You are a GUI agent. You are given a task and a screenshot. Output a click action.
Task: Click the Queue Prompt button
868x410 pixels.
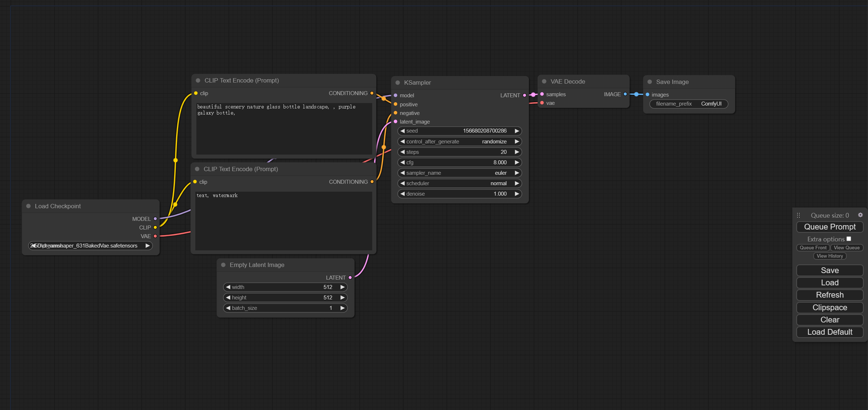[829, 227]
